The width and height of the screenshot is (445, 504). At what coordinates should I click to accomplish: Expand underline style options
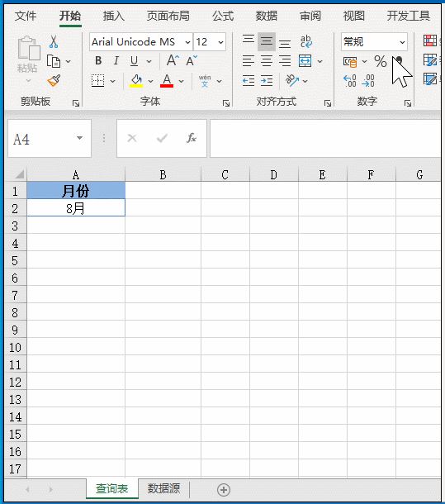click(x=149, y=61)
